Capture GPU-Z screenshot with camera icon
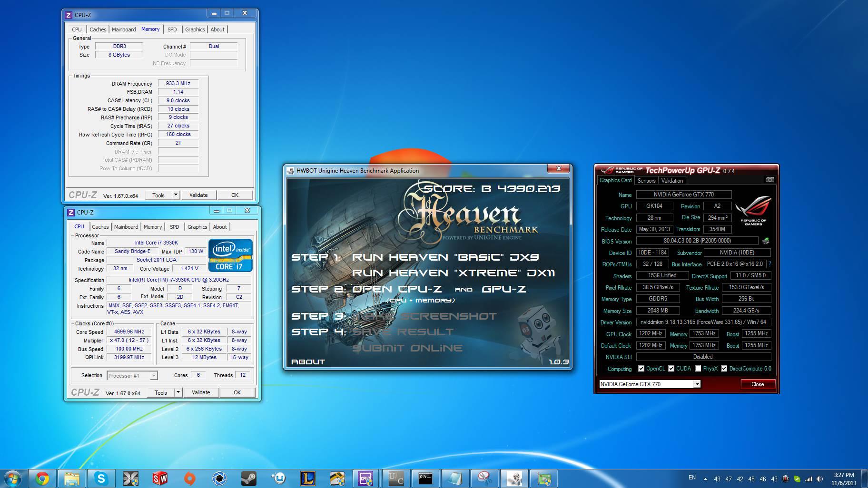The height and width of the screenshot is (488, 868). 769,180
